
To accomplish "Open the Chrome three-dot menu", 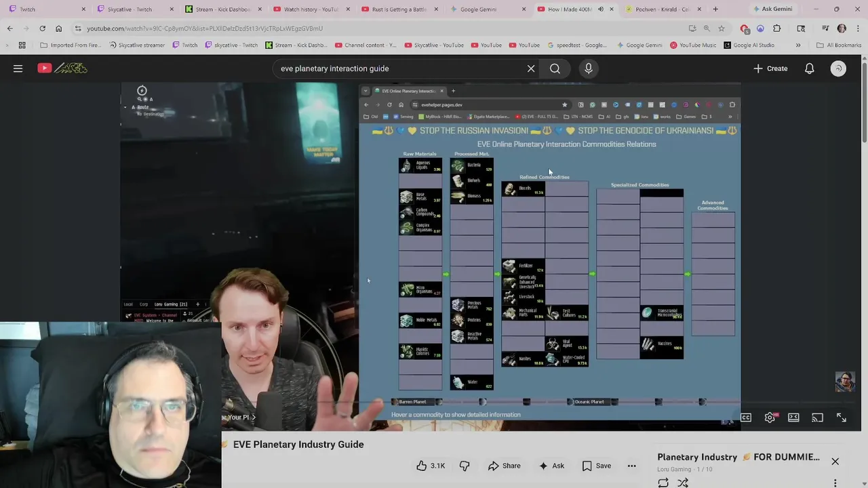I will tap(857, 28).
